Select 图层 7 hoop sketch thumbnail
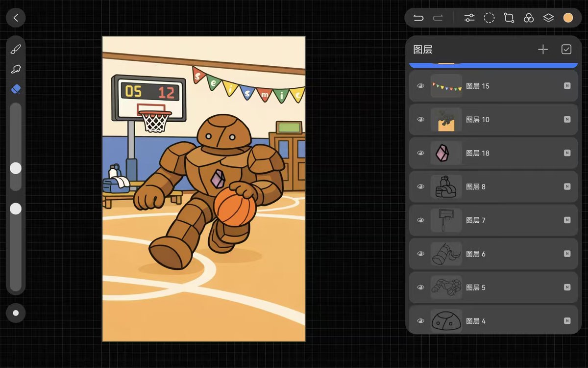Image resolution: width=588 pixels, height=368 pixels. tap(446, 220)
